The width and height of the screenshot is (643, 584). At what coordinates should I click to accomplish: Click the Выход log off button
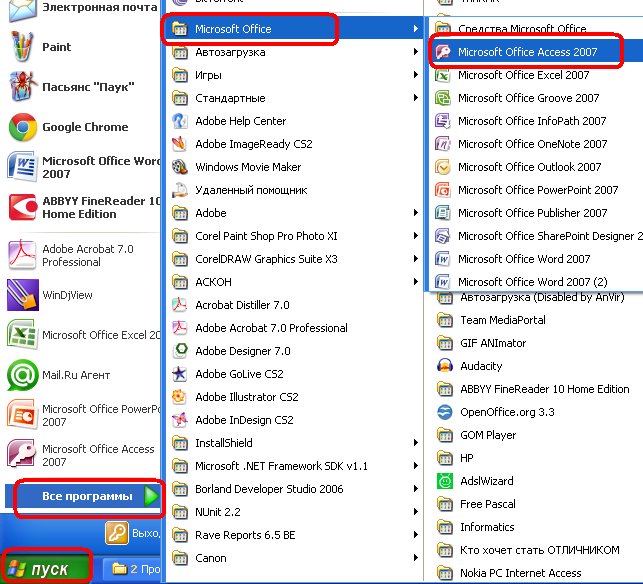point(133,533)
